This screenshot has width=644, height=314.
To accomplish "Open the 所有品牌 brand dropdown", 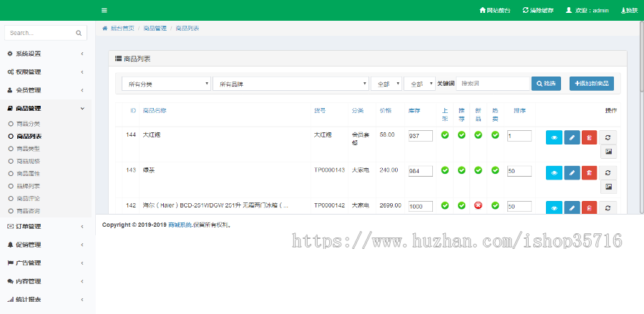I will [x=290, y=84].
